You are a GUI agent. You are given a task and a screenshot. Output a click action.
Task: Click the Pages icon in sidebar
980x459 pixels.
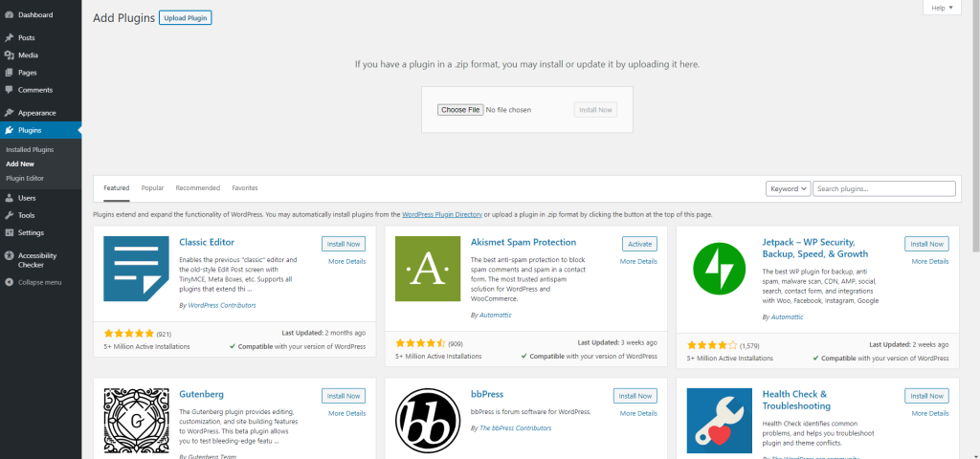[9, 73]
